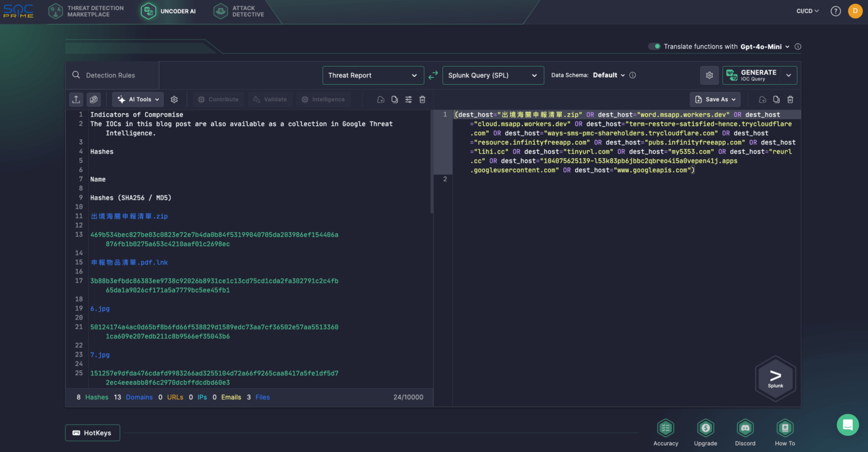Click the HotKeys button
The height and width of the screenshot is (452, 868).
point(92,433)
